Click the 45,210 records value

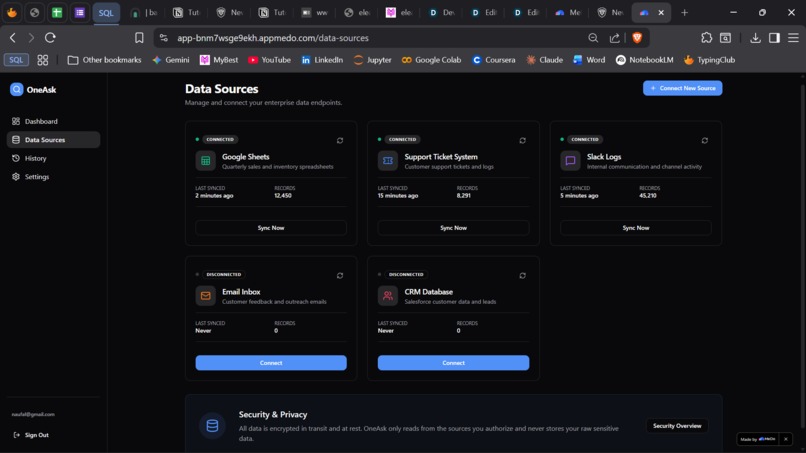(x=648, y=196)
